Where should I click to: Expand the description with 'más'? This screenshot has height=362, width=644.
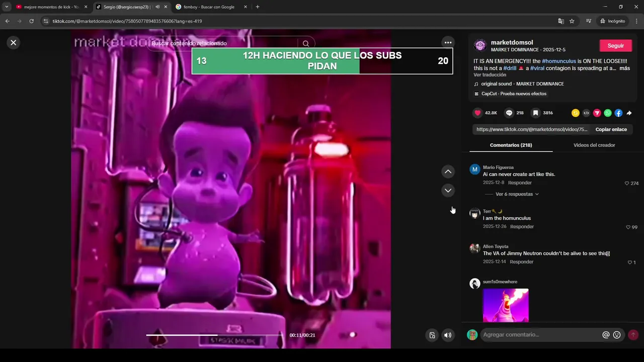tap(625, 68)
